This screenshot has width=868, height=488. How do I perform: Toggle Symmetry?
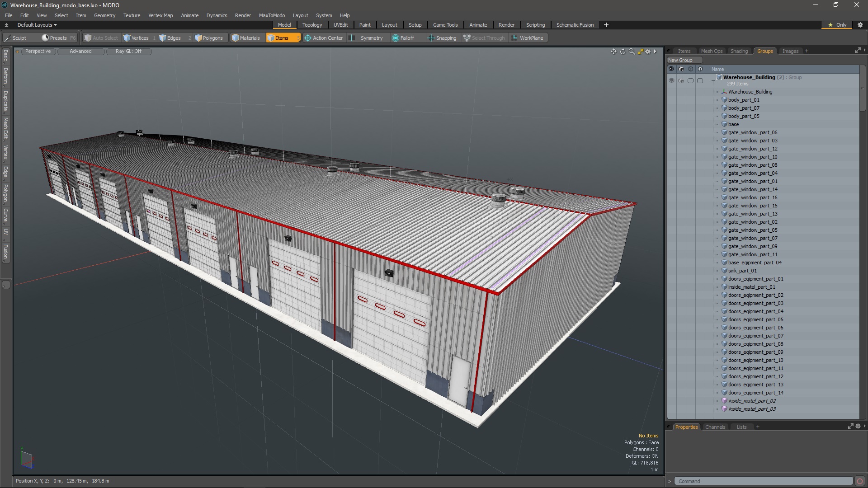(367, 38)
